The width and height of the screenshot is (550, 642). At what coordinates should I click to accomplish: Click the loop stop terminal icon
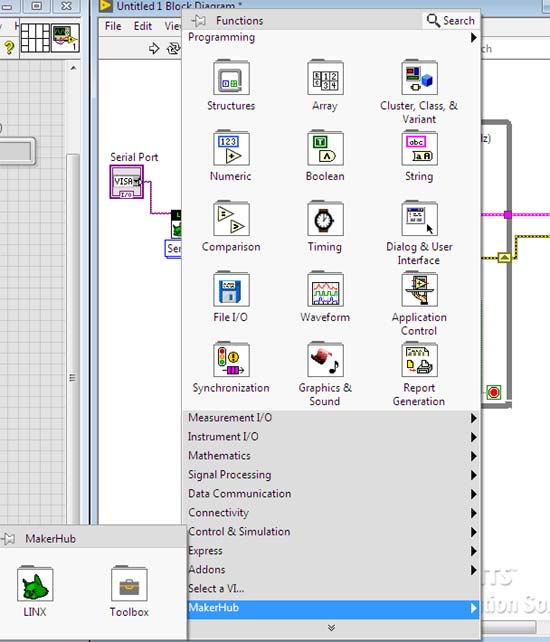click(493, 393)
